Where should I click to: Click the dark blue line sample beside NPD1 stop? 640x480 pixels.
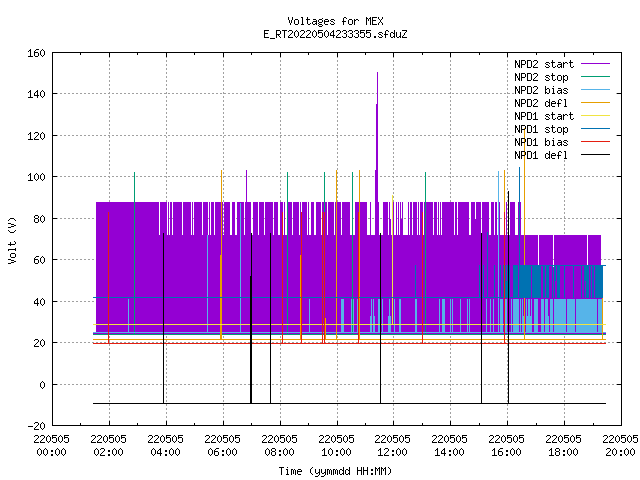coord(595,129)
